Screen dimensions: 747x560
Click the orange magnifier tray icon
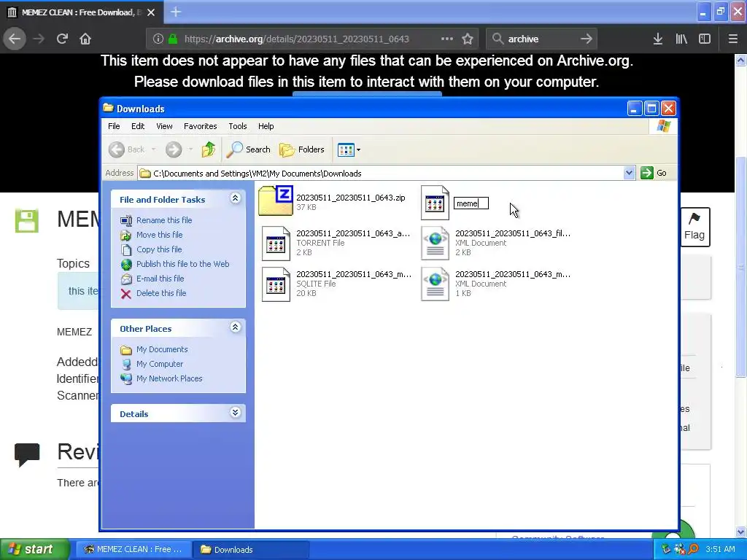693,549
